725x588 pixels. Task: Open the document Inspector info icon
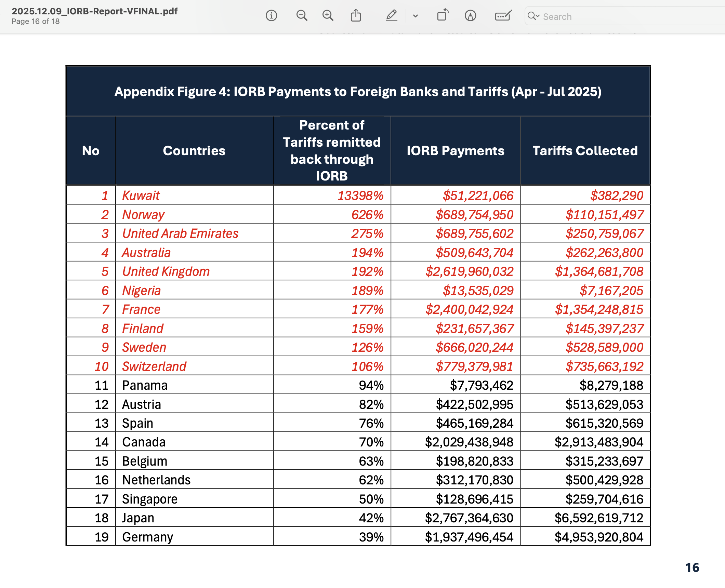tap(271, 16)
